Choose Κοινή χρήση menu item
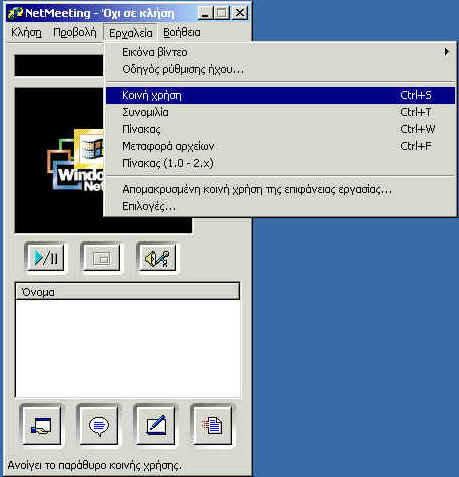 coord(280,95)
